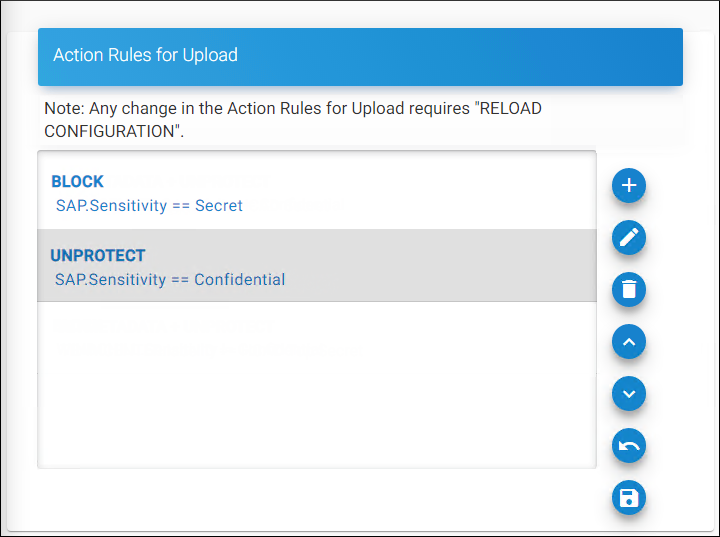The image size is (720, 537).
Task: Click the pencil icon to edit the rule
Action: 629,238
